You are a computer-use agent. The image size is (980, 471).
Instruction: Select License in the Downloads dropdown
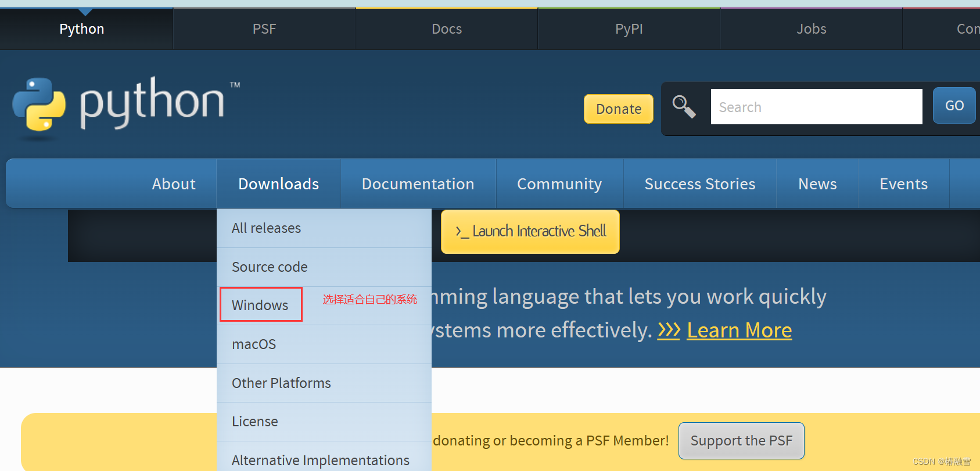pos(324,422)
